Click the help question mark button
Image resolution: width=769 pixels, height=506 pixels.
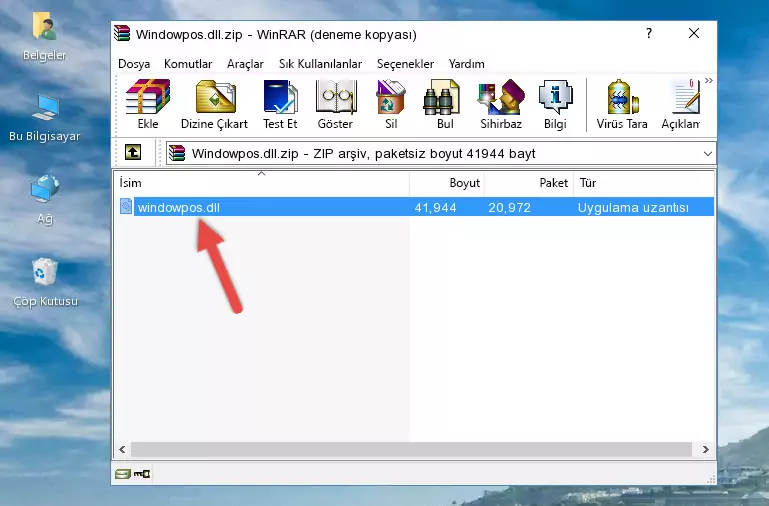tap(649, 33)
